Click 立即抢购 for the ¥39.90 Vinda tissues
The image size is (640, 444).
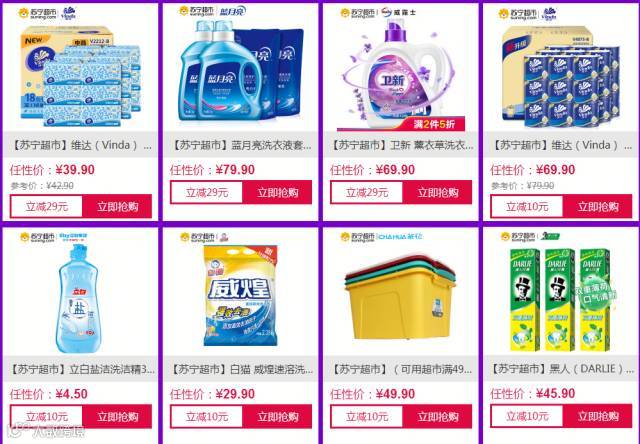(x=117, y=206)
